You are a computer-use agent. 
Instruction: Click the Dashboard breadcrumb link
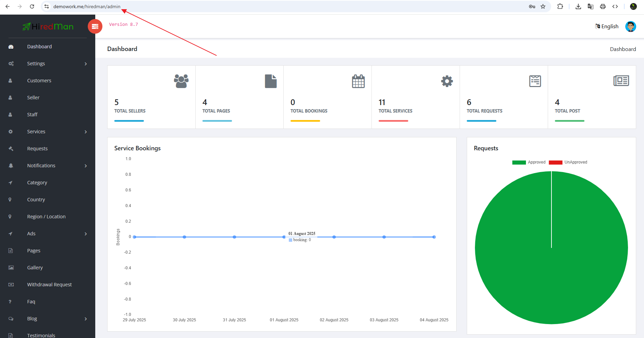click(623, 49)
